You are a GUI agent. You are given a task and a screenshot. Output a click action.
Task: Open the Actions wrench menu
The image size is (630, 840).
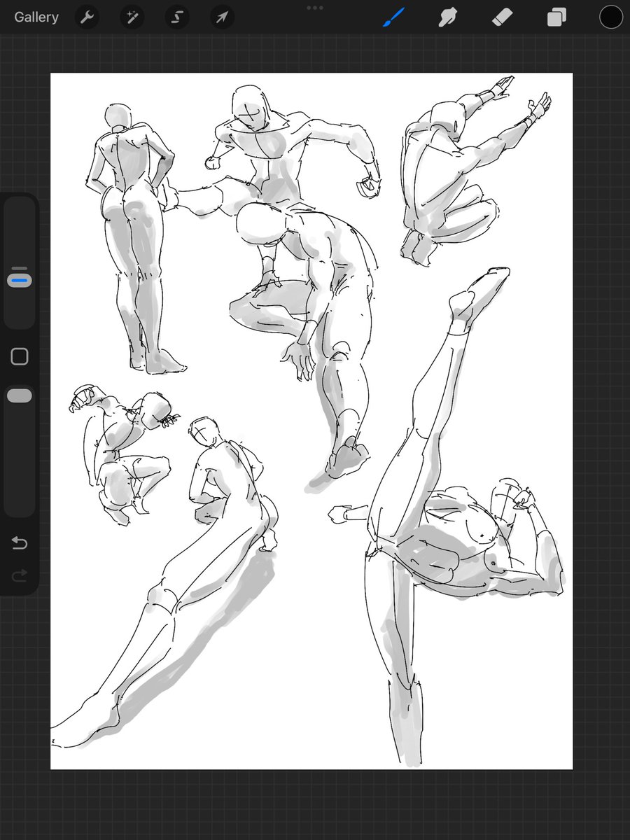(x=87, y=17)
